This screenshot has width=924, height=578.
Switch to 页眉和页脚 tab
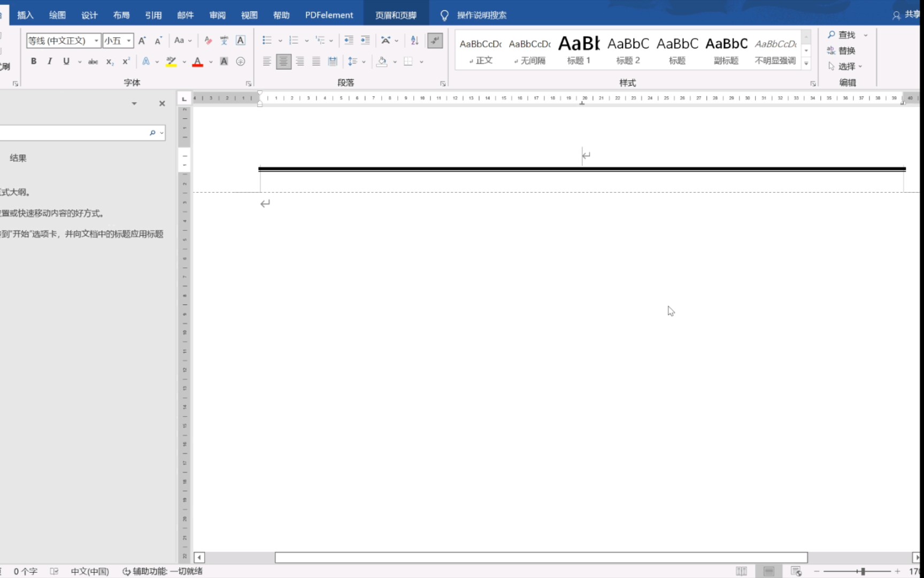(396, 15)
